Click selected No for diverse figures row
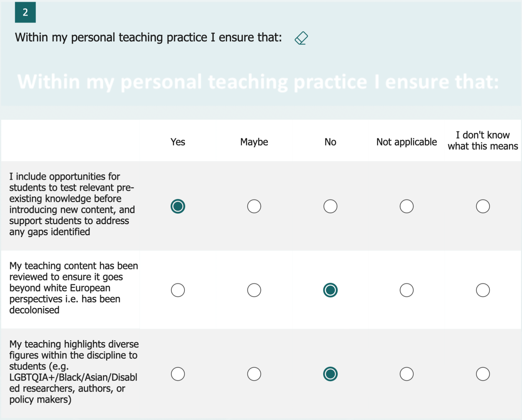The height and width of the screenshot is (420, 522). (x=330, y=374)
